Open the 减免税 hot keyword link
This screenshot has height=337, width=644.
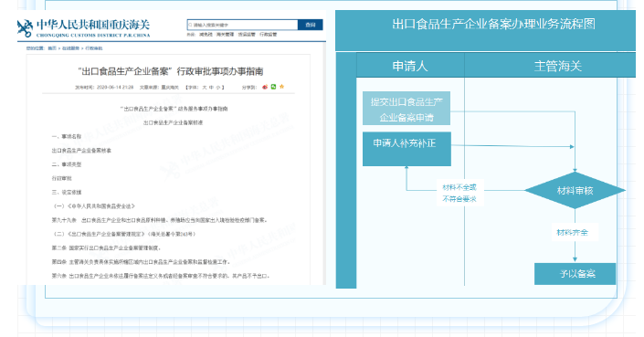click(x=206, y=35)
